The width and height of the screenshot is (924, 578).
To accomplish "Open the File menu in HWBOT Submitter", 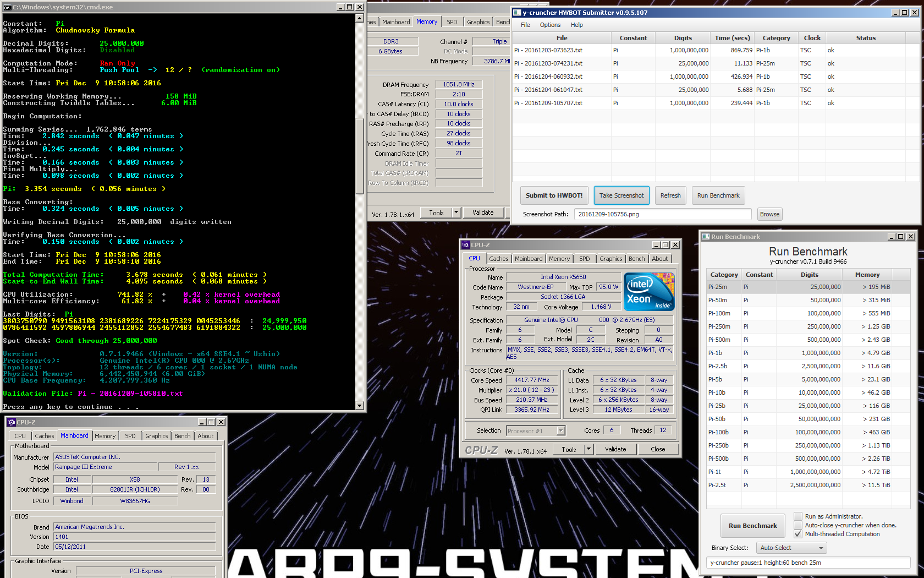I will point(525,25).
